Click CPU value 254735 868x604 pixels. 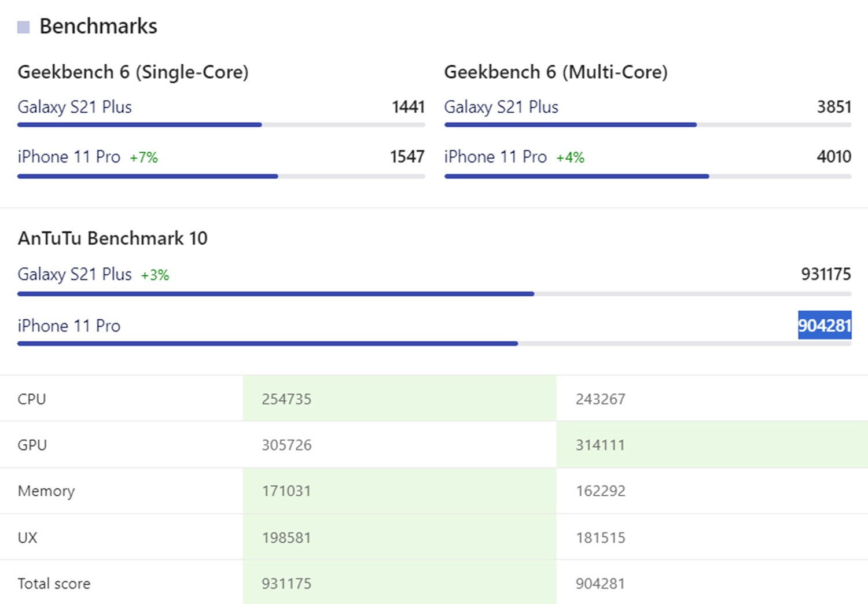click(286, 399)
